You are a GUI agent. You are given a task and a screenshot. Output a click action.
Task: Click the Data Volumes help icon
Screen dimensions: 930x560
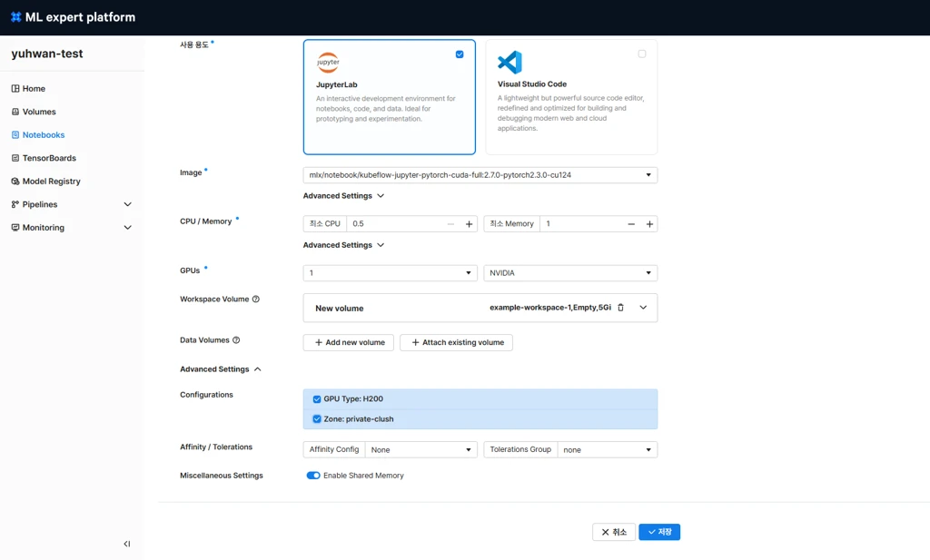tap(236, 340)
